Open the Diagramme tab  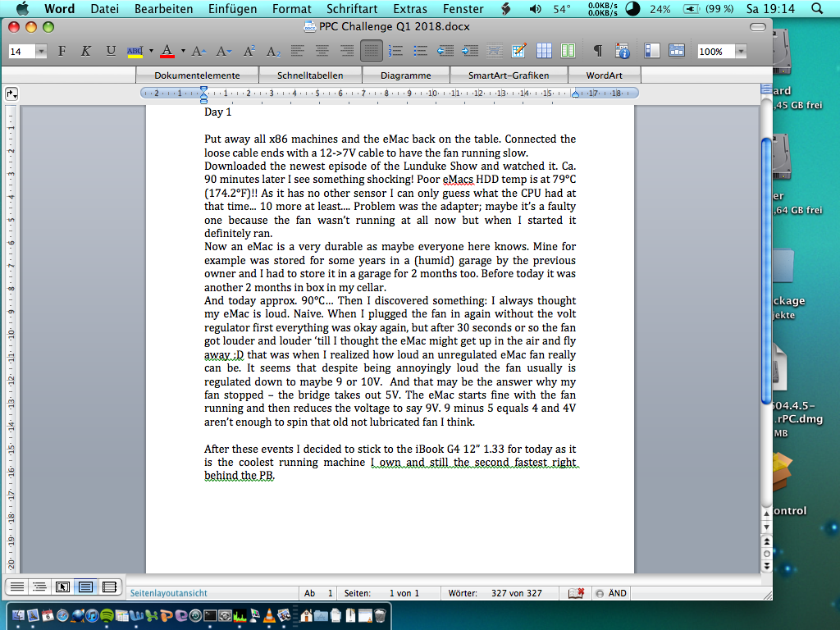pos(405,75)
